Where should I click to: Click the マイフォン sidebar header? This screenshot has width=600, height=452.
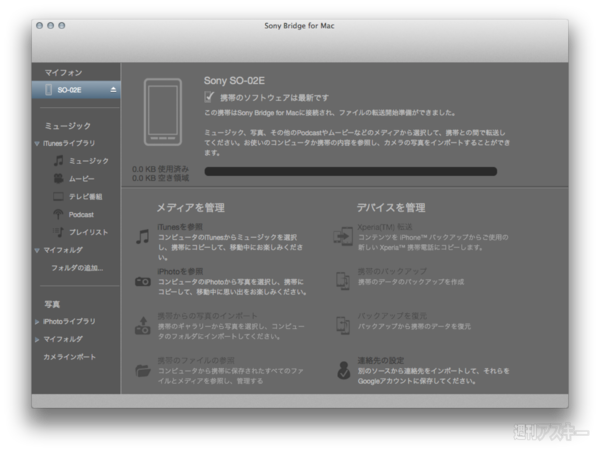coord(63,72)
